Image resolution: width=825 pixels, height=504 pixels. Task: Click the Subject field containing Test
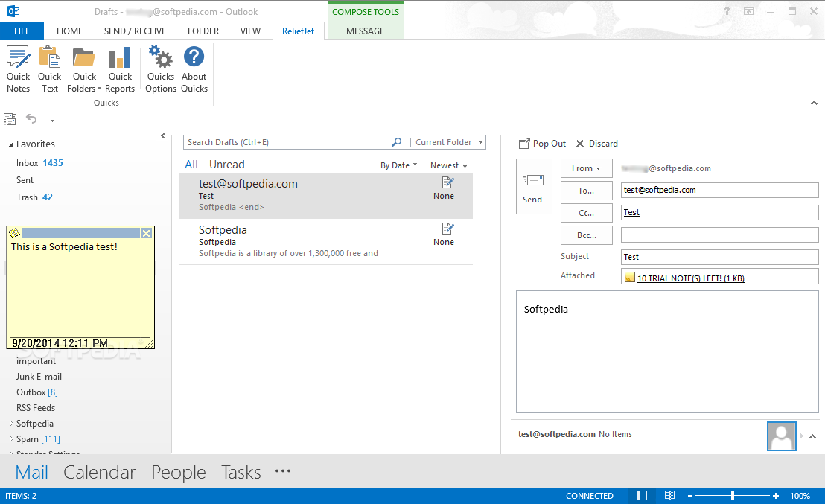720,257
